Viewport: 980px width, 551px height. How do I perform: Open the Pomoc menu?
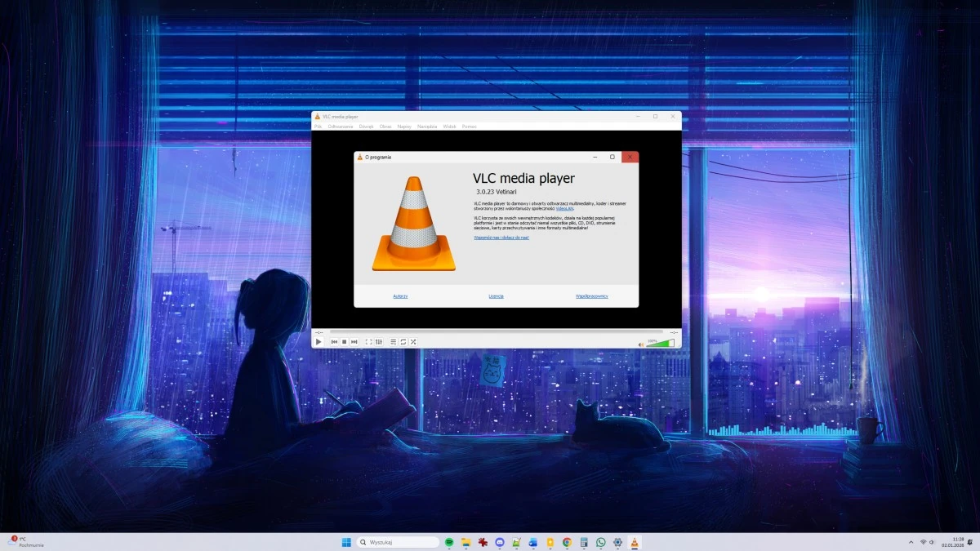pos(469,127)
